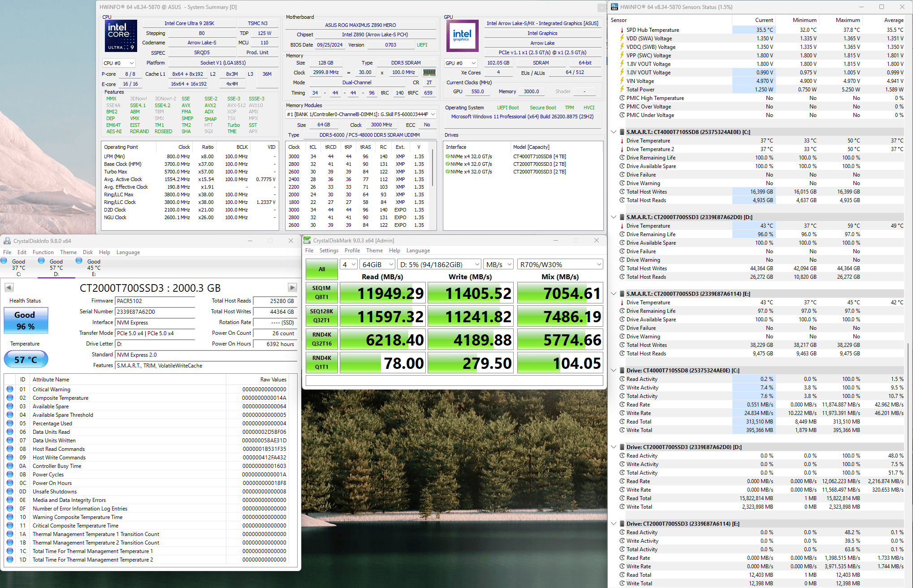Image resolution: width=913 pixels, height=588 pixels.
Task: Click the HWiNFO Sensors Status title bar icon
Action: tap(614, 7)
